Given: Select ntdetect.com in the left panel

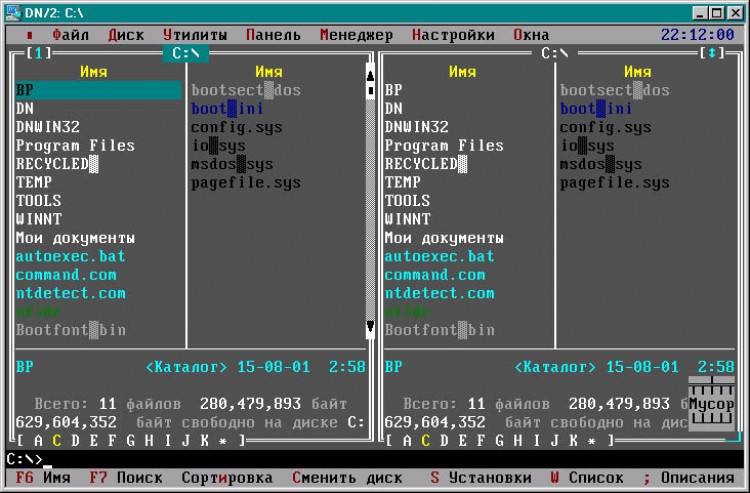Looking at the screenshot, I should pyautogui.click(x=70, y=293).
